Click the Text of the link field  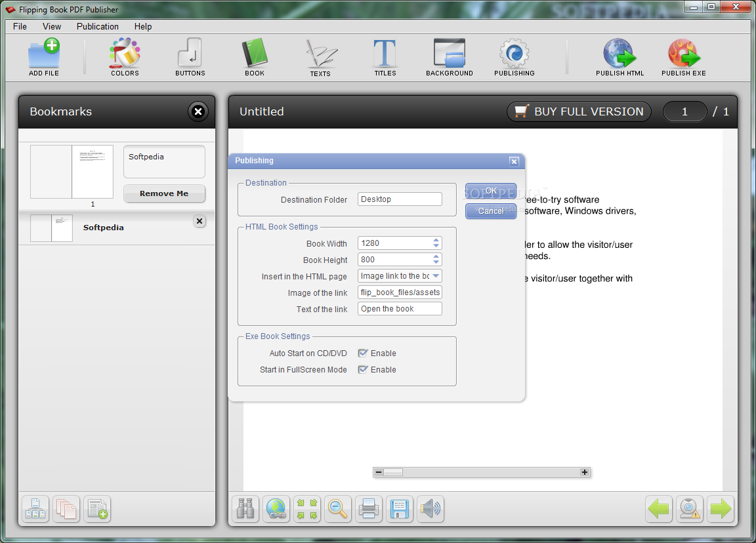400,309
